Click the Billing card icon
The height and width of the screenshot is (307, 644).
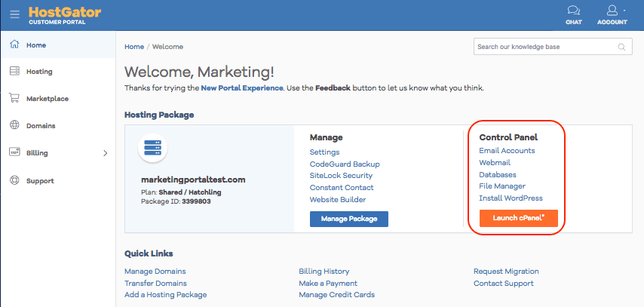tap(14, 152)
